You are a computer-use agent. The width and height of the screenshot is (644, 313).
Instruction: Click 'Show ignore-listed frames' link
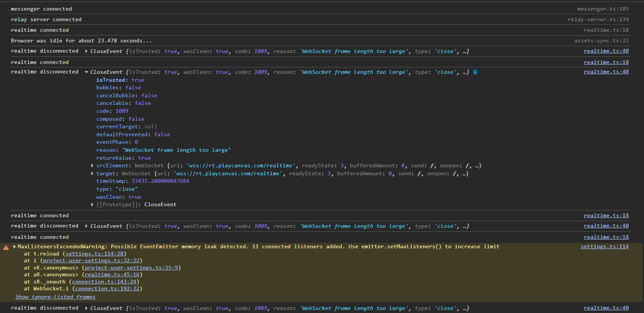[55, 297]
